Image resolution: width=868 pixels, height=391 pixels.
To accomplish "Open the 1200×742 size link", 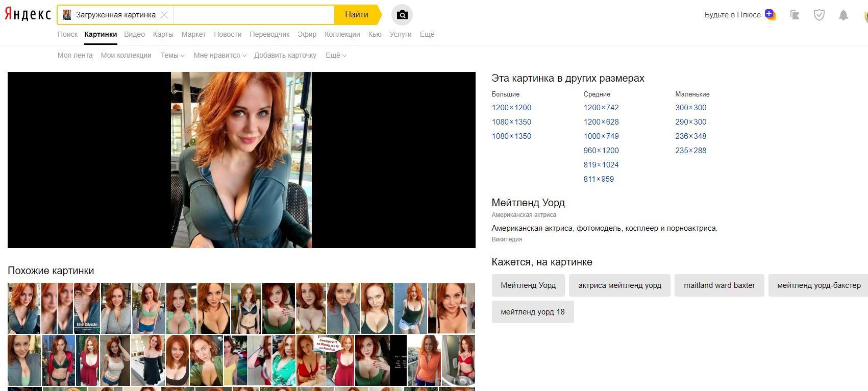I will [601, 108].
